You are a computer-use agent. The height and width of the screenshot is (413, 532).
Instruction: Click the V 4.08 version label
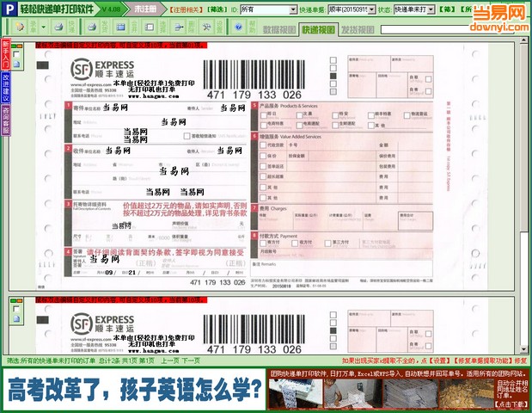(x=112, y=9)
